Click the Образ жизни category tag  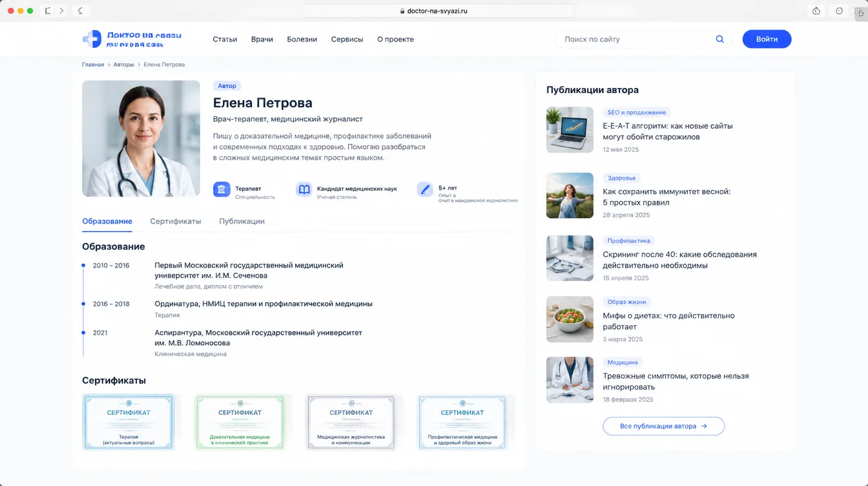coord(626,302)
